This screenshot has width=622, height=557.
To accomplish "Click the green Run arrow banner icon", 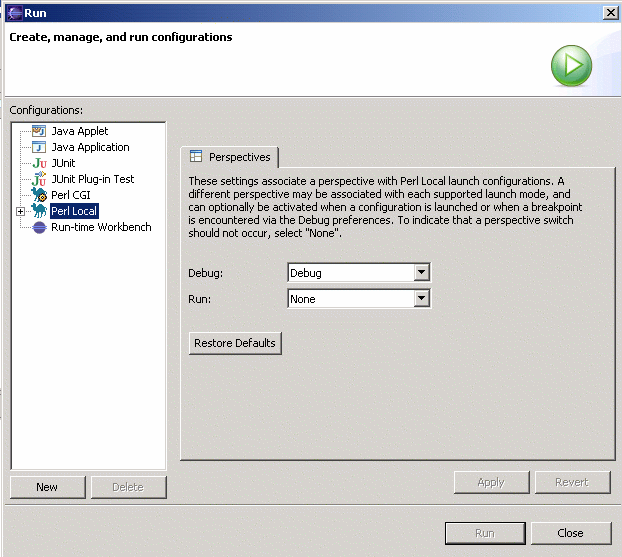I will pyautogui.click(x=571, y=65).
